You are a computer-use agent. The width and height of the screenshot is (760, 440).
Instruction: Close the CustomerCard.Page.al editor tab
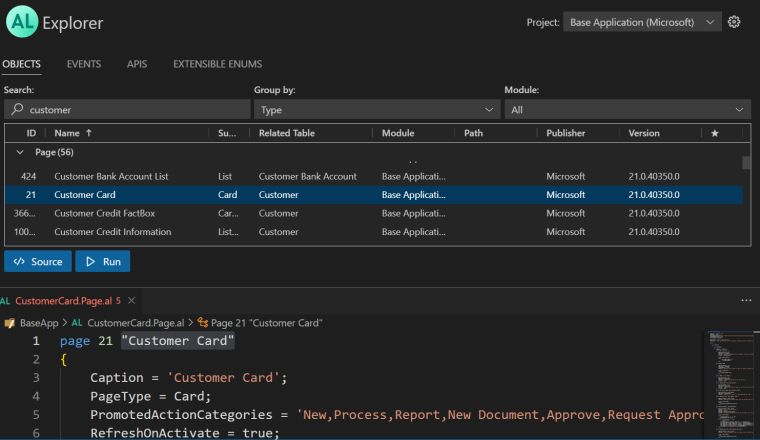tap(131, 300)
